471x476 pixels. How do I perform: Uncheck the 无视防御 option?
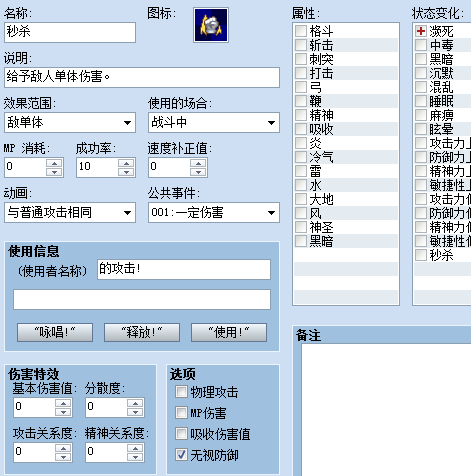click(181, 455)
